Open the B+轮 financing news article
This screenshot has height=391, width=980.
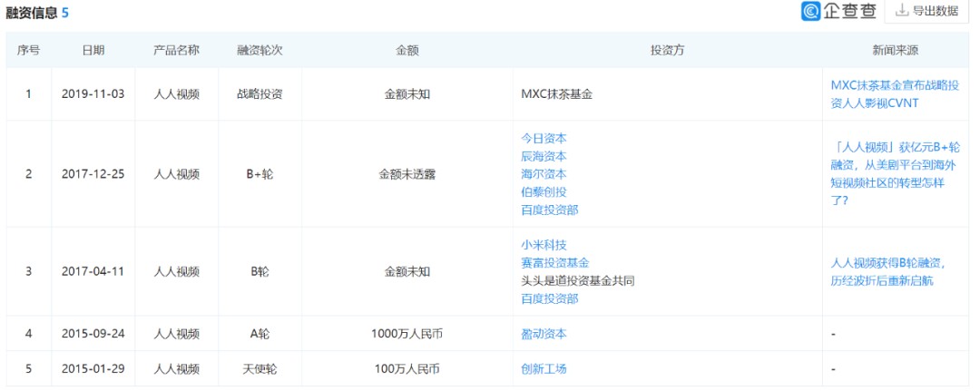[895, 173]
